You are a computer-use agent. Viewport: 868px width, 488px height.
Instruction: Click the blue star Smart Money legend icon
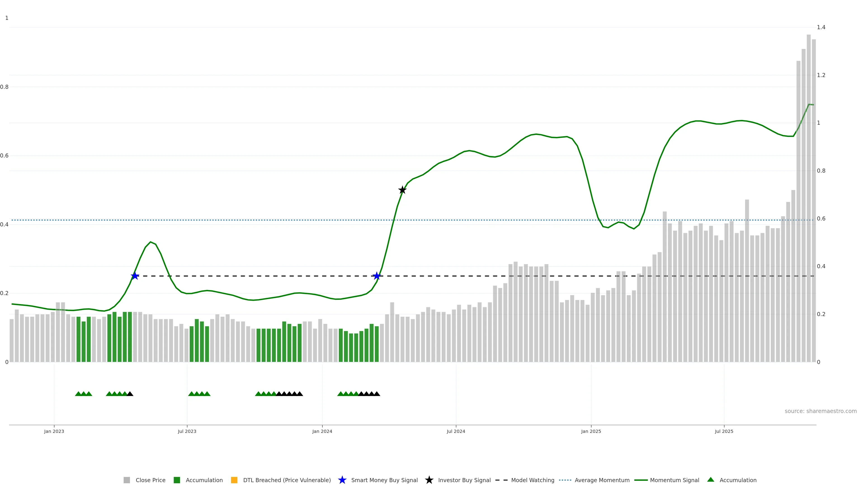[x=342, y=480]
